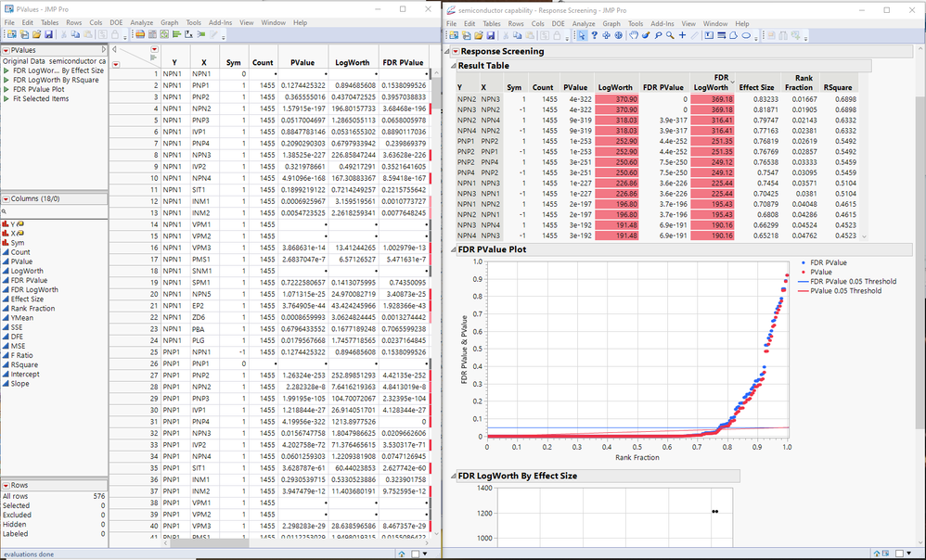Click New Script icon in PValues window toolbar
Screen dimensions: 926x560
click(x=23, y=35)
